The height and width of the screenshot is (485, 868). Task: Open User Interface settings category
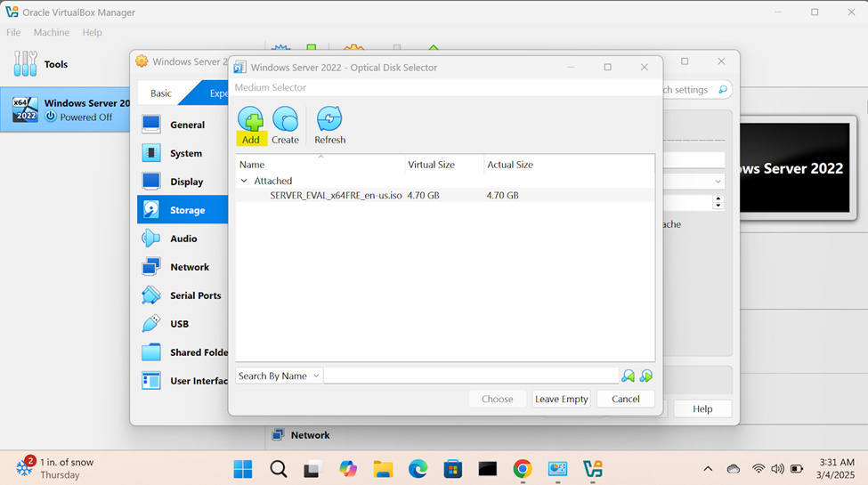click(x=183, y=380)
